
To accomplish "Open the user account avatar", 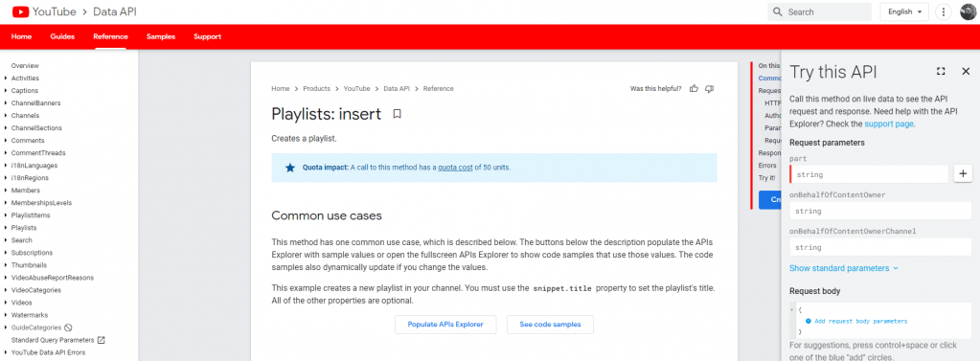I will point(968,11).
